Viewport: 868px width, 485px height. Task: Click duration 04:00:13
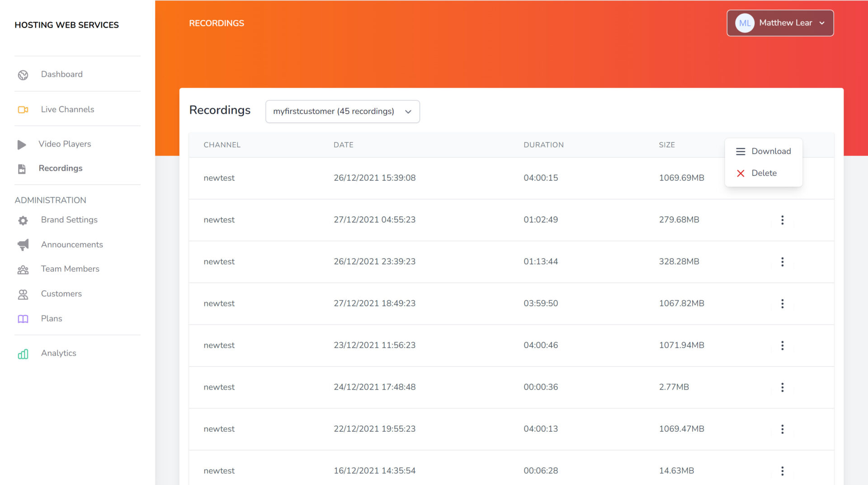tap(541, 429)
